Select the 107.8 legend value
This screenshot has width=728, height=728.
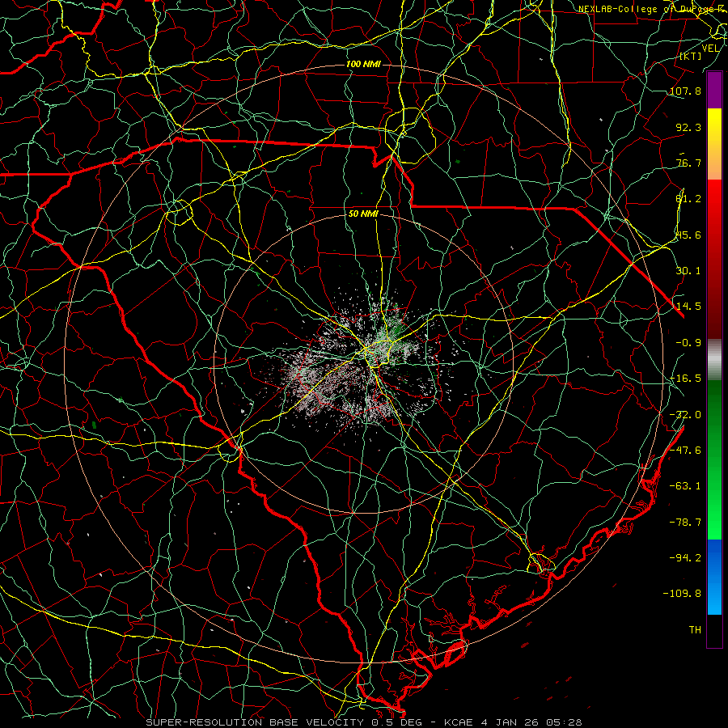click(x=685, y=91)
